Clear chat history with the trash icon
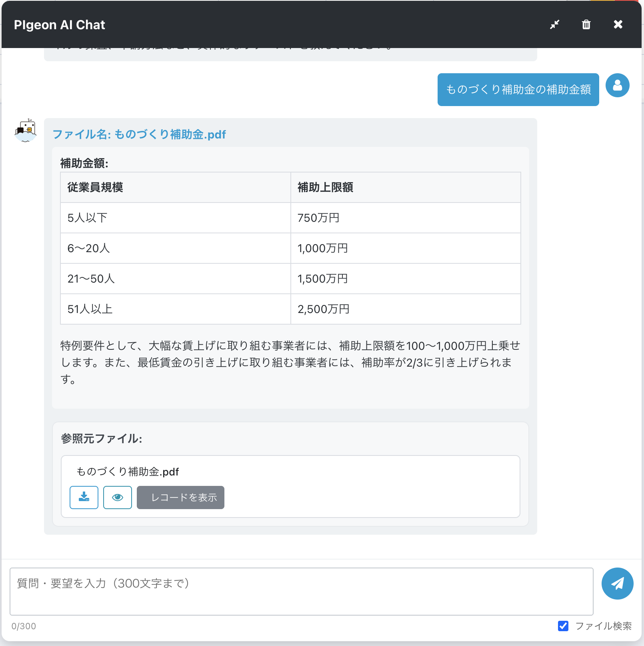Image resolution: width=644 pixels, height=646 pixels. point(586,24)
